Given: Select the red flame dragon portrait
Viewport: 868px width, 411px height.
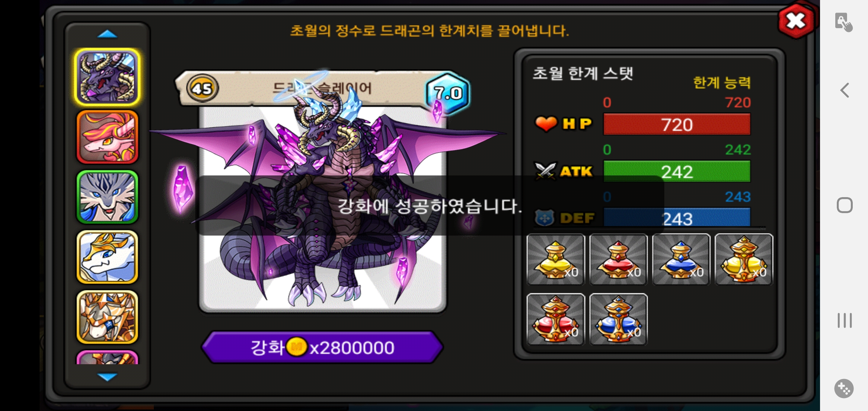Looking at the screenshot, I should point(107,137).
